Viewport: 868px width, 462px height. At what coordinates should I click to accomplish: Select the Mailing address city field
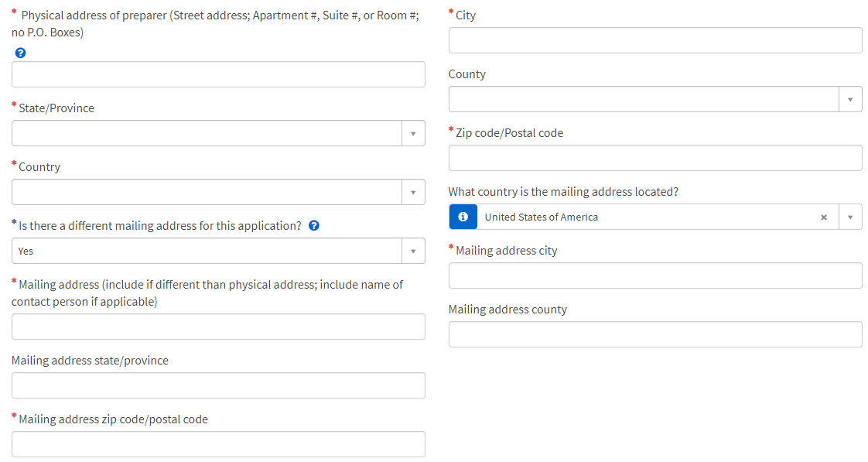click(x=655, y=275)
